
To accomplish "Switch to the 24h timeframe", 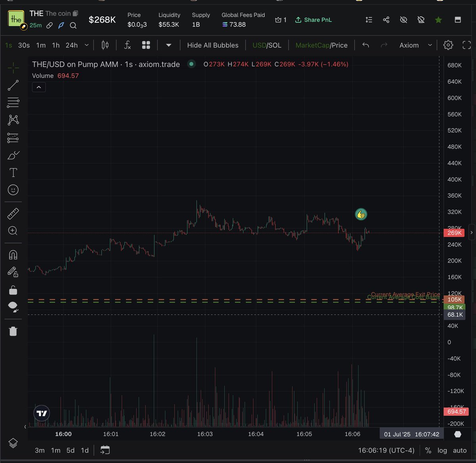I will click(71, 45).
